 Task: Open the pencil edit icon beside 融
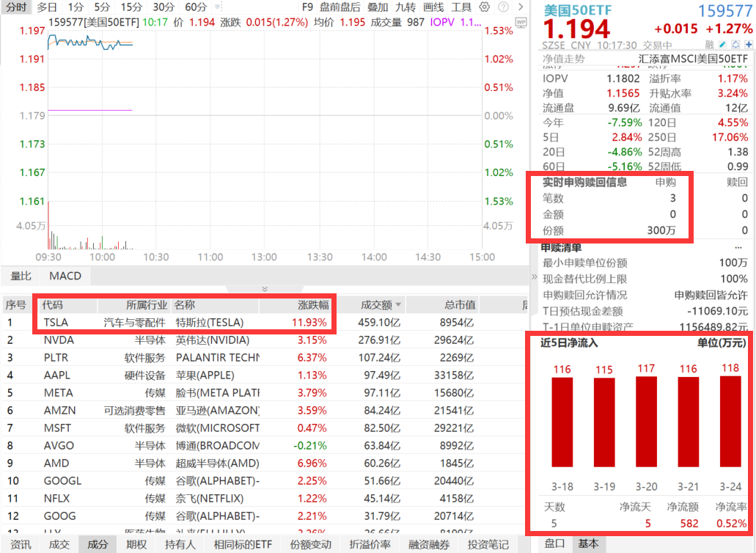(723, 44)
